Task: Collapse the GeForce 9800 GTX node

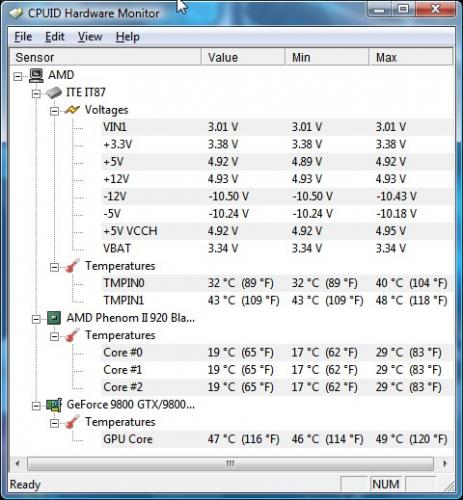Action: 36,406
